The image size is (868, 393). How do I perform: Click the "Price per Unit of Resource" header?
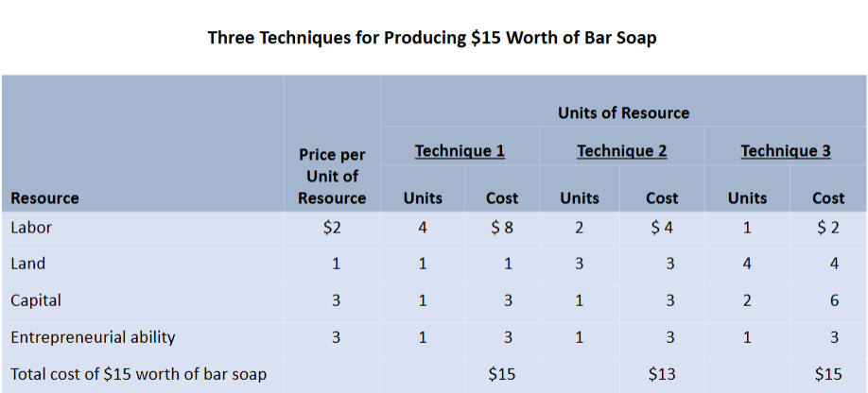click(x=332, y=177)
